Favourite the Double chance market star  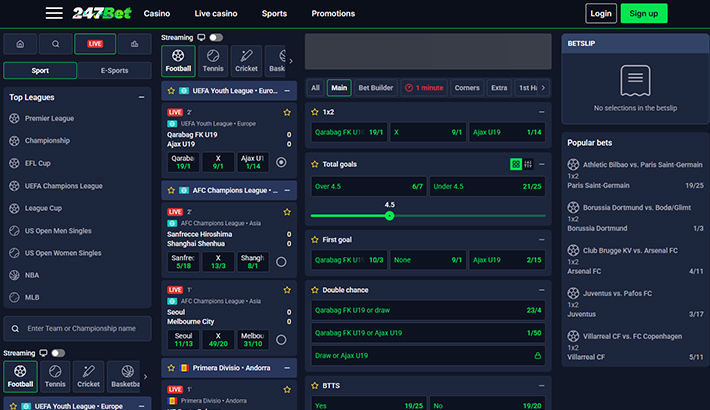click(315, 290)
